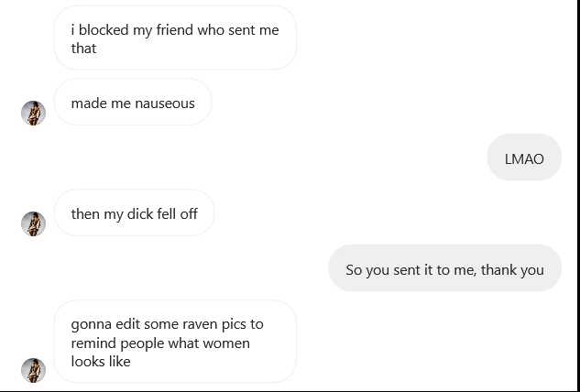The width and height of the screenshot is (580, 392).
Task: Click the "remind people what women" text line
Action: (160, 343)
